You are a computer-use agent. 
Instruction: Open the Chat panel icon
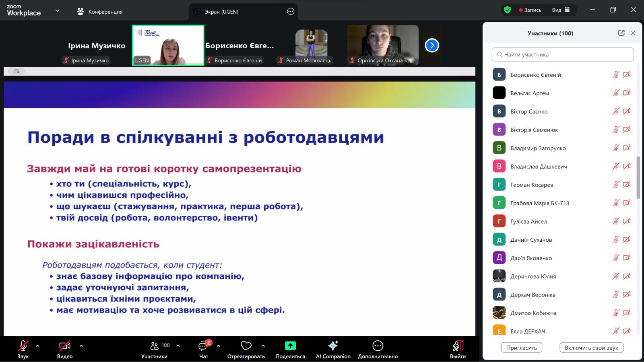point(203,346)
